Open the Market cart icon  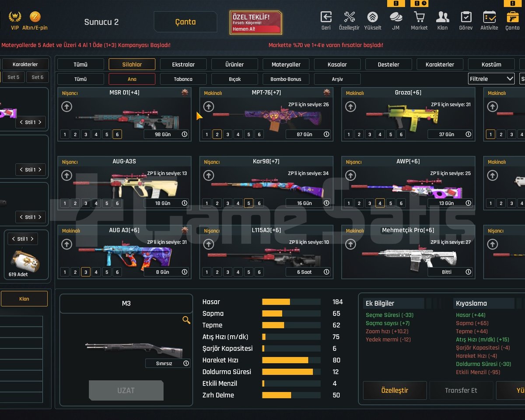point(419,17)
